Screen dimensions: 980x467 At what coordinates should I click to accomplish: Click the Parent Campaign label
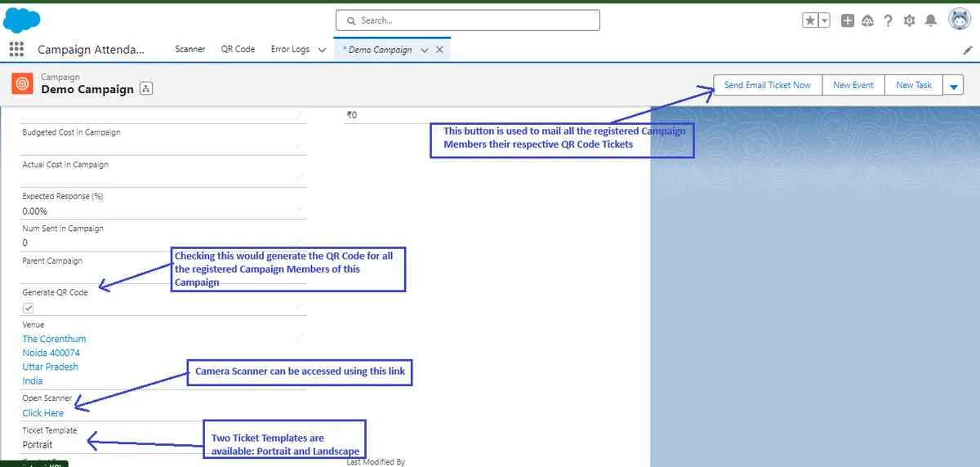52,260
